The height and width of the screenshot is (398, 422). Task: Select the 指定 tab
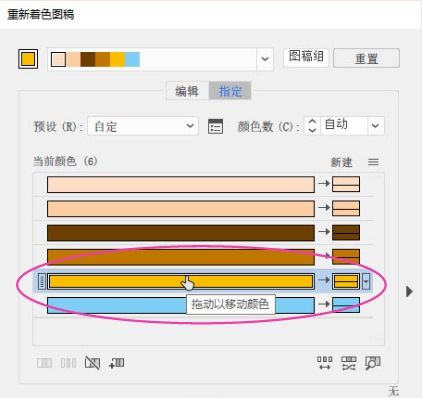point(230,91)
